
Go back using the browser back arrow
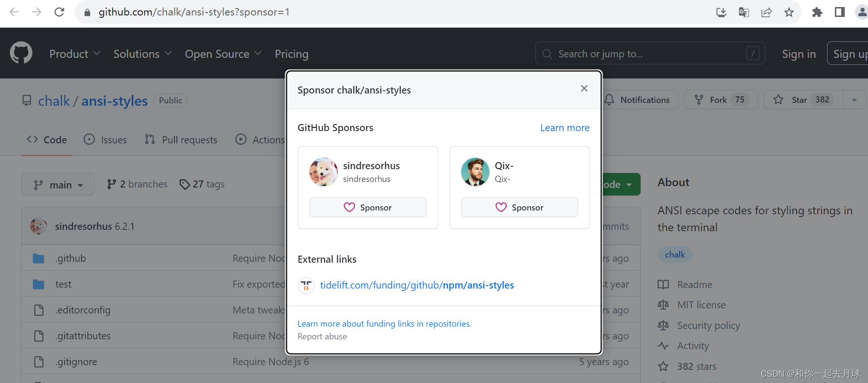click(x=14, y=12)
